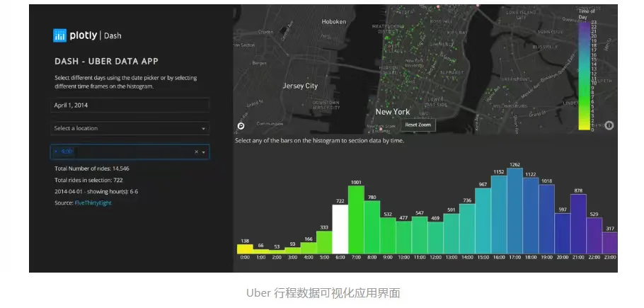The image size is (644, 308).
Task: Select the 17:00 bar with 1262 rides
Action: [515, 211]
